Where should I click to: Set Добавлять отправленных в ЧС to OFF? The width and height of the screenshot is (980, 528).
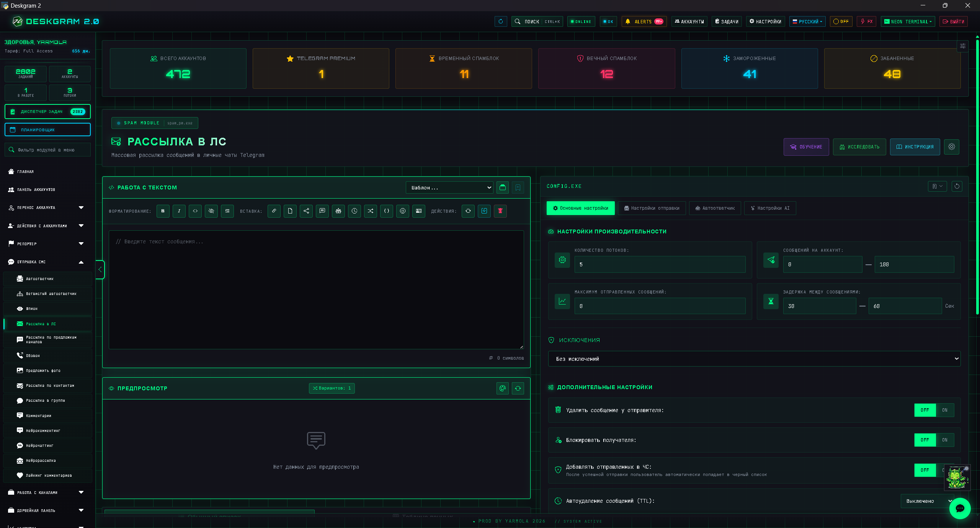point(925,470)
